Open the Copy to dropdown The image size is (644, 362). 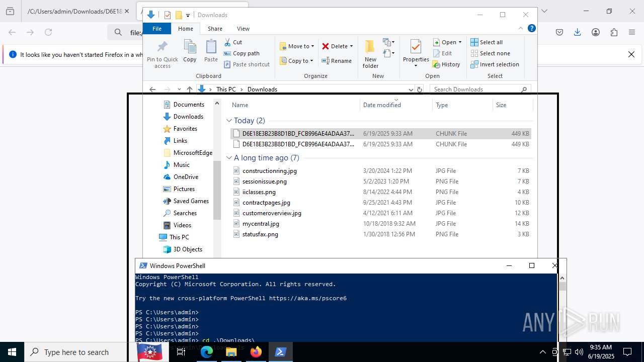pyautogui.click(x=296, y=61)
